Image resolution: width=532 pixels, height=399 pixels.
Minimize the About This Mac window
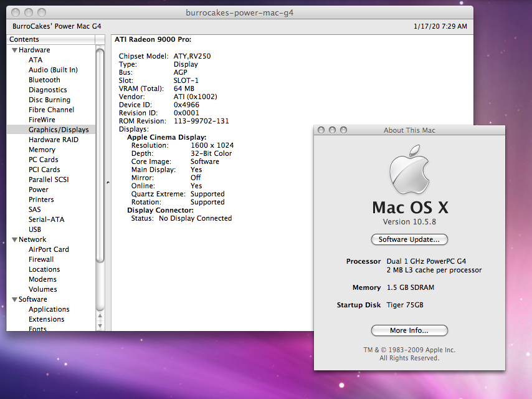pyautogui.click(x=332, y=130)
